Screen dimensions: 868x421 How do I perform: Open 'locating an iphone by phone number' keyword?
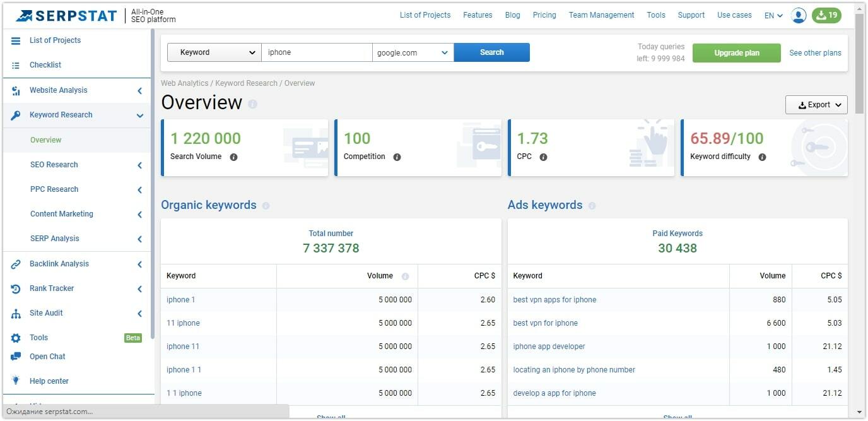[574, 370]
